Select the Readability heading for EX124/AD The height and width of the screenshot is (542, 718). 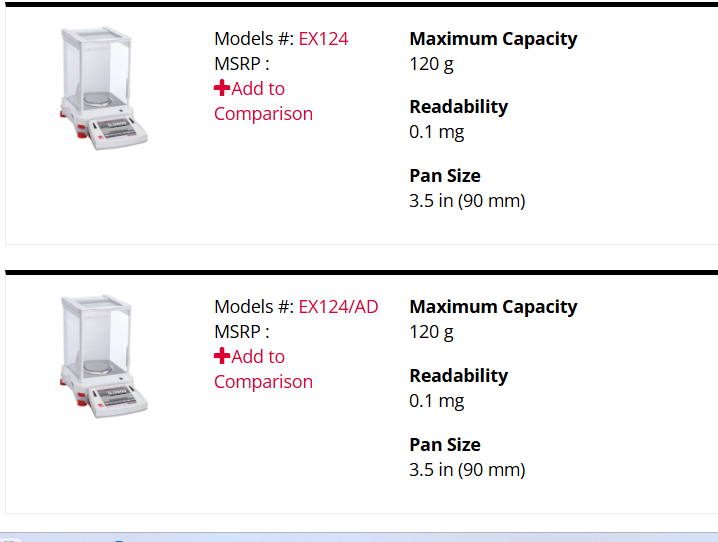[x=458, y=376]
